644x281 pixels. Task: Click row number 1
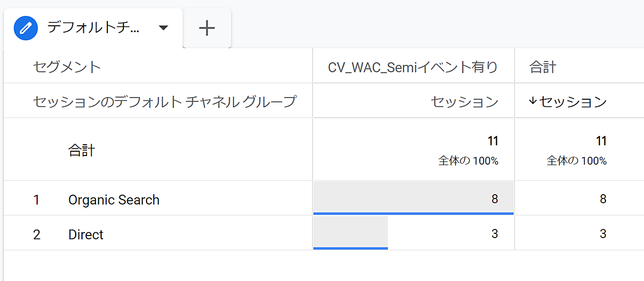tap(36, 200)
